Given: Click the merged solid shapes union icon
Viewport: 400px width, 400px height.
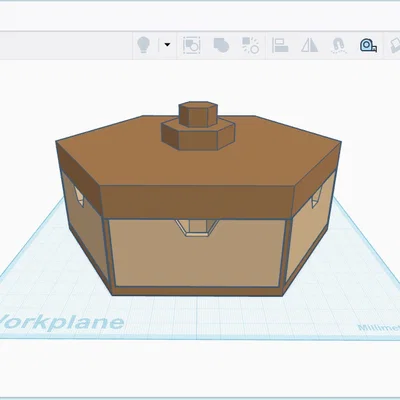Looking at the screenshot, I should coord(221,45).
